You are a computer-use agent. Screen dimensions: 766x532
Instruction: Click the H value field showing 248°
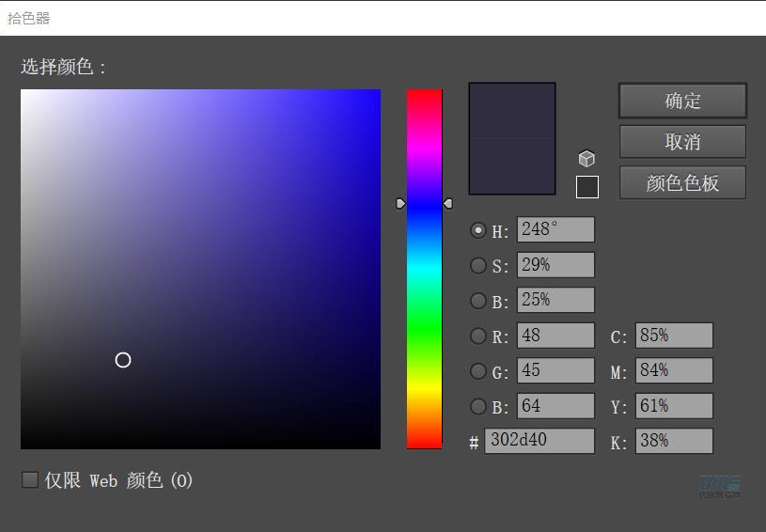pos(555,230)
